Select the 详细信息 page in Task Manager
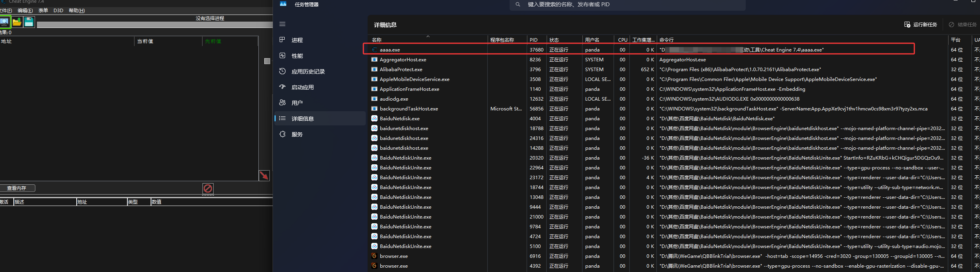980x272 pixels. [x=319, y=119]
